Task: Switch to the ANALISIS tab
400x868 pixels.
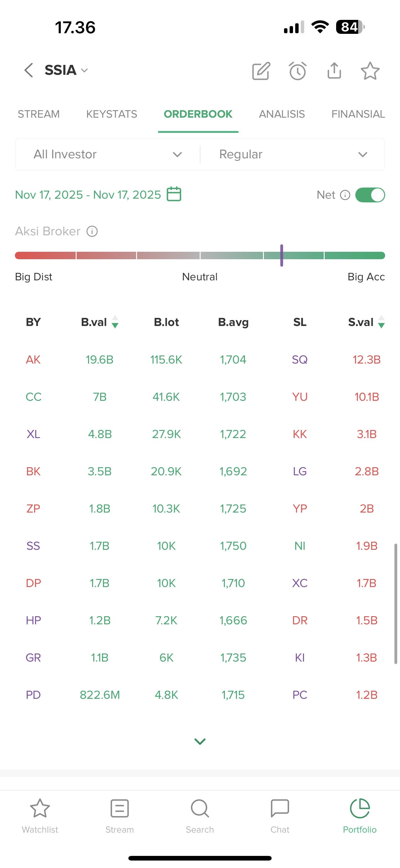Action: pos(282,114)
